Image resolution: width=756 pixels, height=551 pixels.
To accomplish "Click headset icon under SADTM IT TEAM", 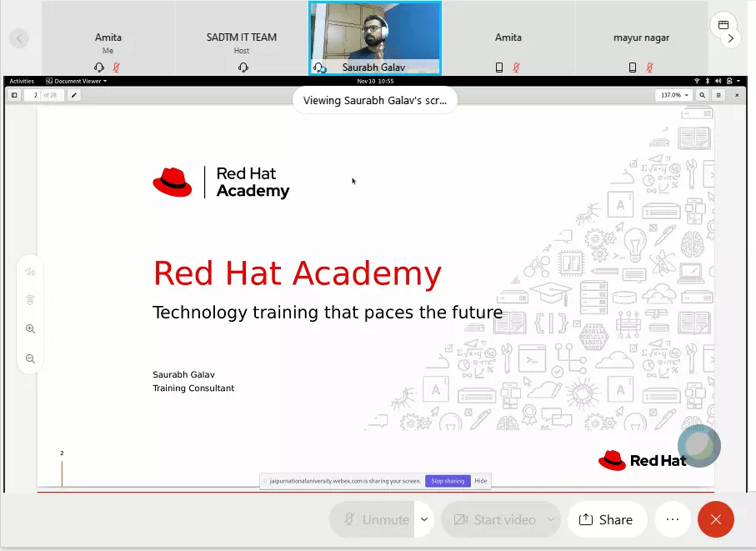I will 243,68.
